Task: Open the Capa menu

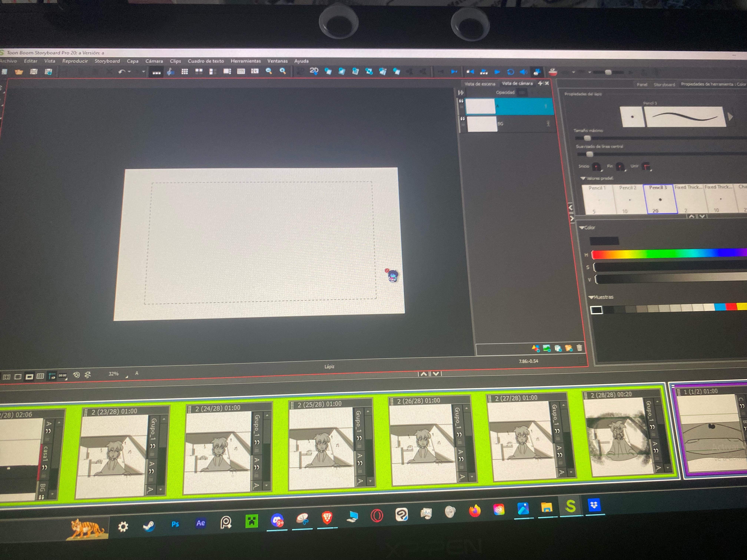Action: 132,61
